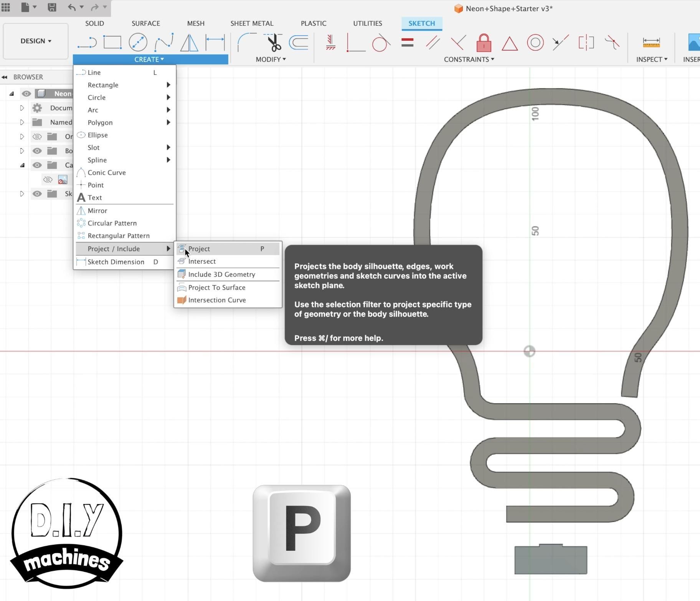Open the DESIGN workspace dropdown

coord(35,41)
